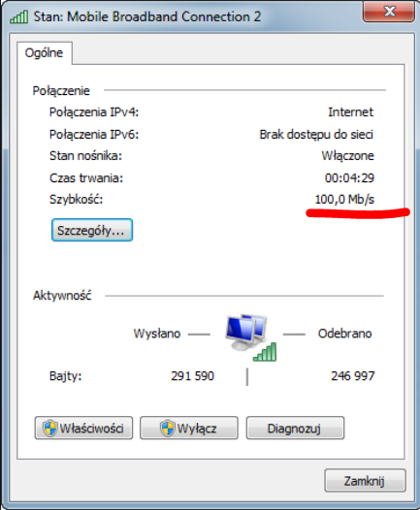Click the window title Stan: Mobile Broadband Connection 2

pyautogui.click(x=147, y=16)
